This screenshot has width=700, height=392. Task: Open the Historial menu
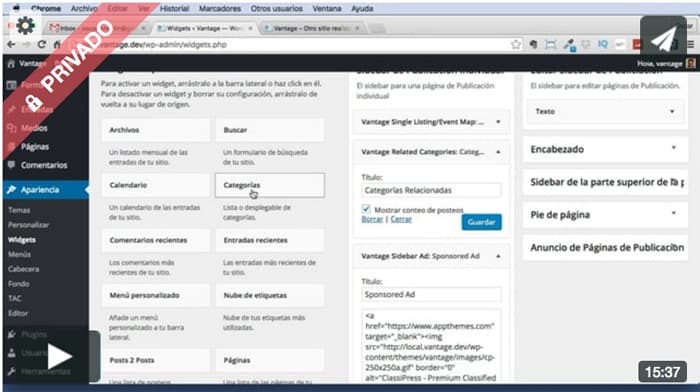pyautogui.click(x=174, y=8)
